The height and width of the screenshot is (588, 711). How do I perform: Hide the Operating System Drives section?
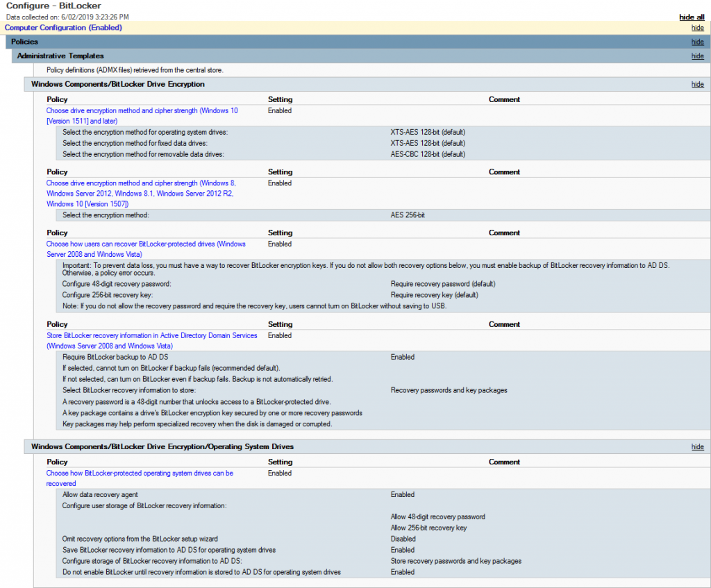697,446
